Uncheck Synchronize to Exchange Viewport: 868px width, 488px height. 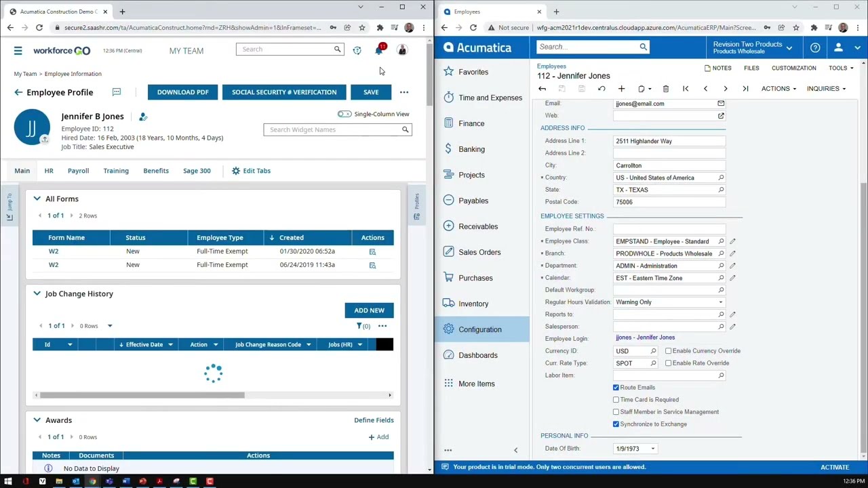click(x=616, y=424)
